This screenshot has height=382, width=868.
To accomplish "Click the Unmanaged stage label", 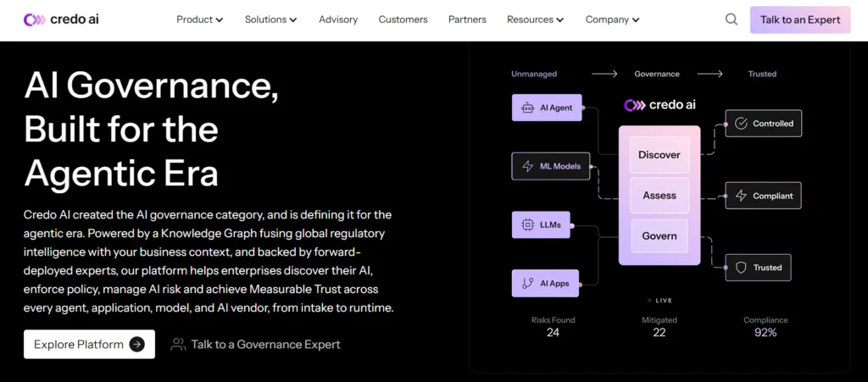I will [534, 74].
